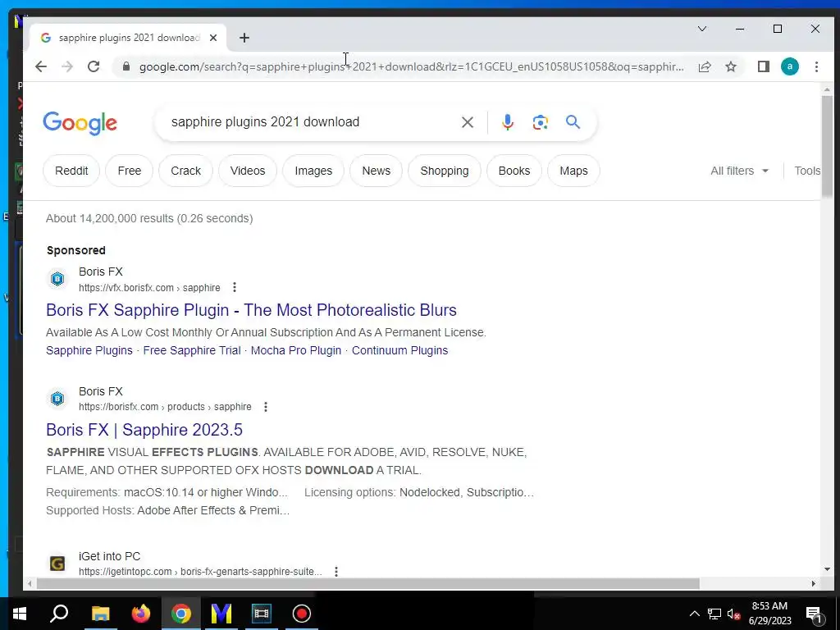
Task: Switch to Images results
Action: click(313, 171)
